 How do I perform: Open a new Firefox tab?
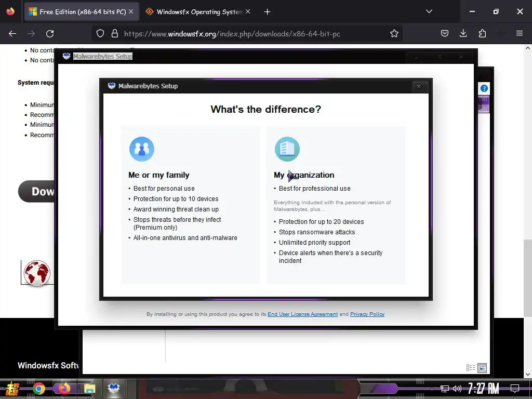(x=268, y=12)
